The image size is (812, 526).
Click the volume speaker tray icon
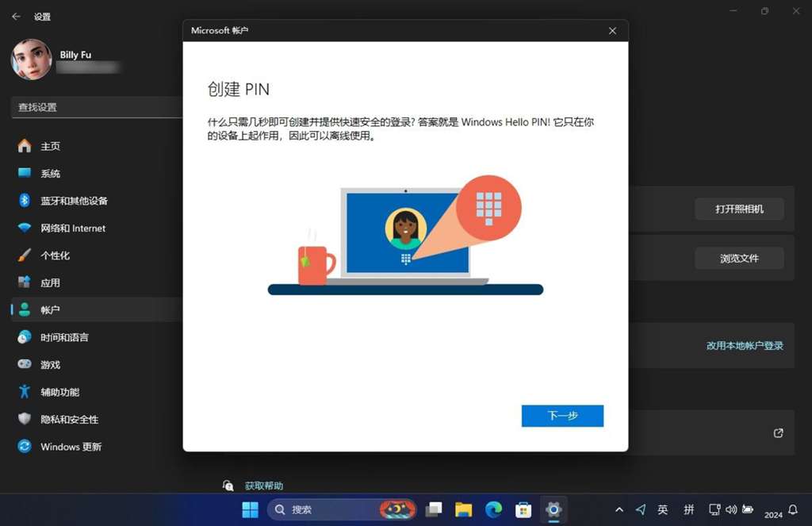coord(731,510)
